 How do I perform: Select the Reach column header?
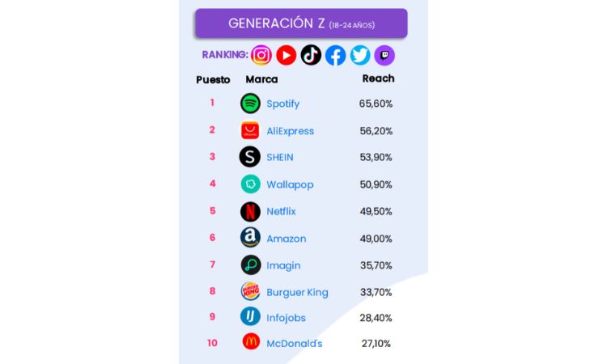coord(378,78)
